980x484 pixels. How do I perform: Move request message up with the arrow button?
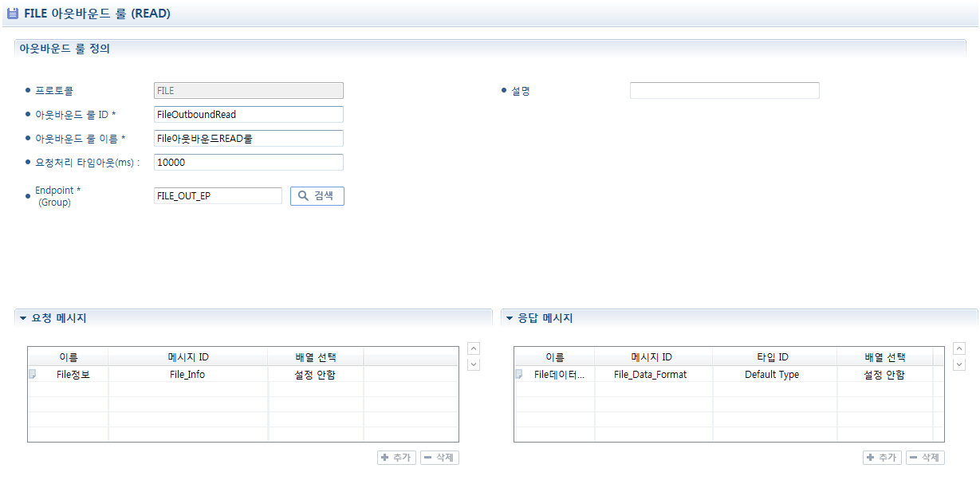pyautogui.click(x=474, y=348)
